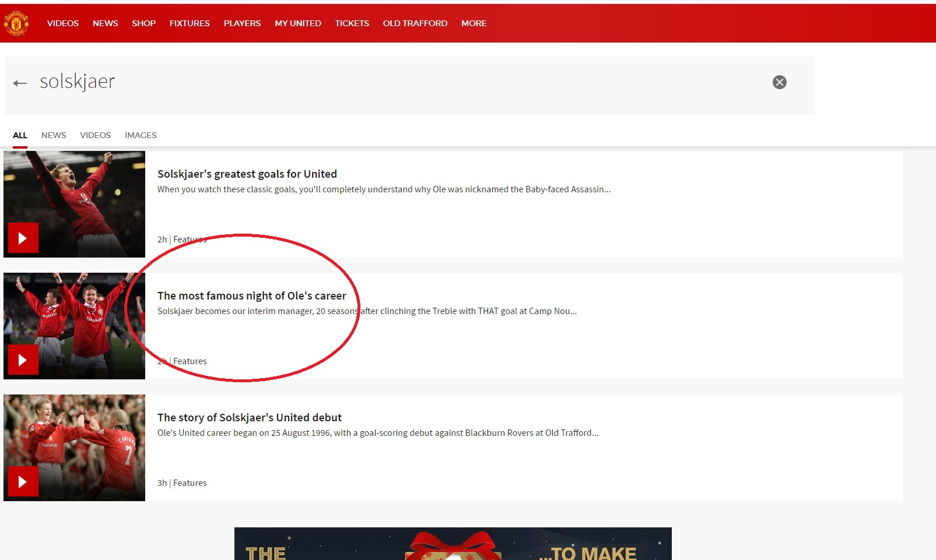
Task: Expand the MORE menu in header
Action: tap(474, 23)
